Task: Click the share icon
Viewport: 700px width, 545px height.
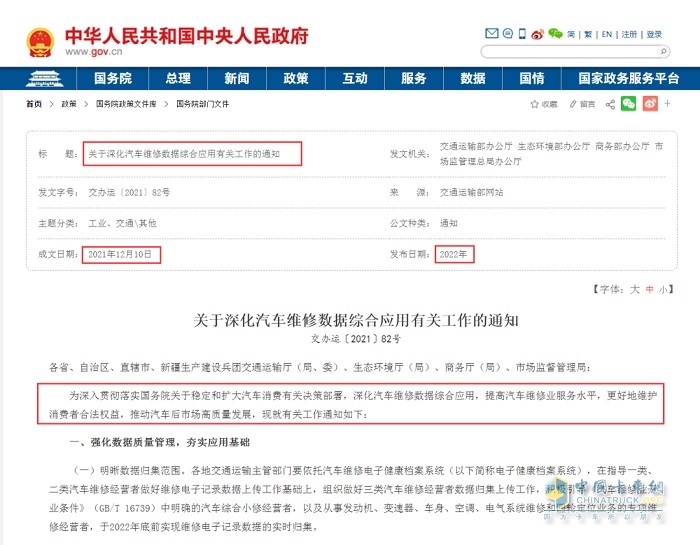Action: point(610,104)
